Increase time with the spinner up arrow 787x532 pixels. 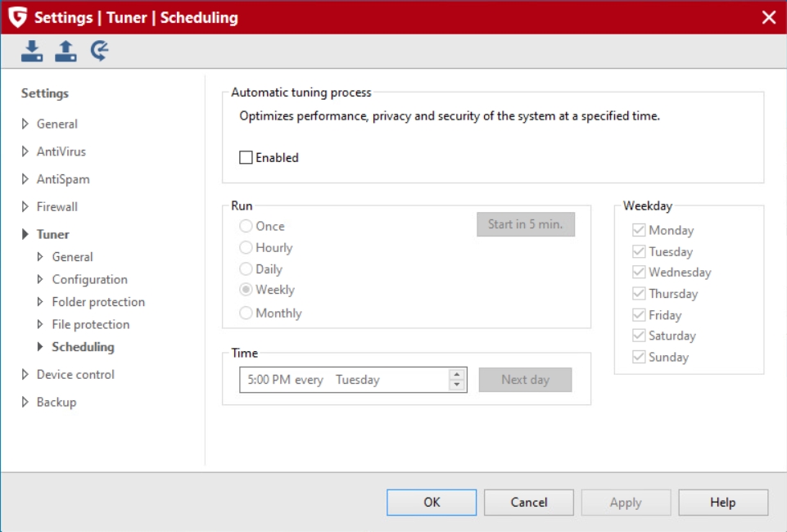click(x=457, y=375)
